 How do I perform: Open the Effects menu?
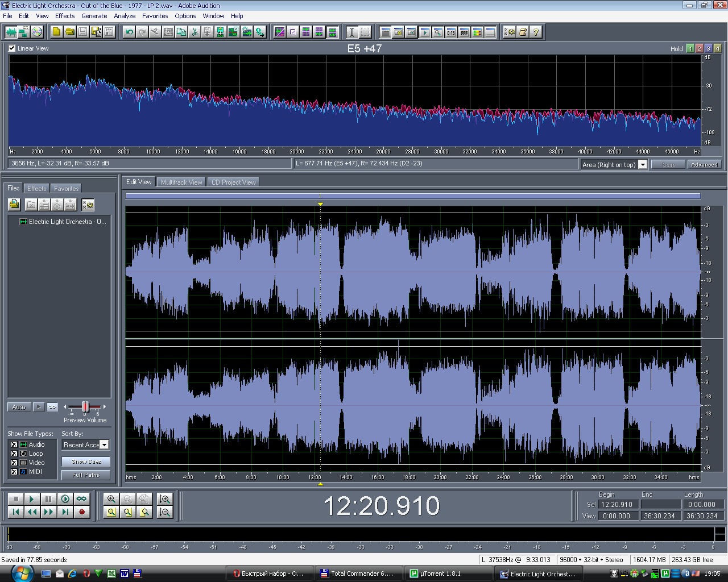click(65, 16)
